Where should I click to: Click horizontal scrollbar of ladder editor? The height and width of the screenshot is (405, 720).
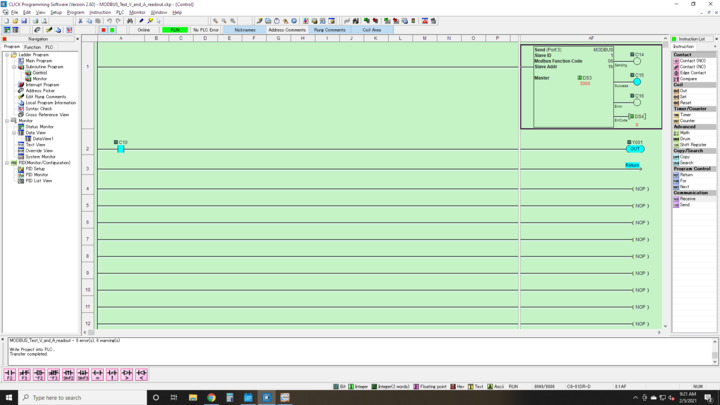click(372, 332)
